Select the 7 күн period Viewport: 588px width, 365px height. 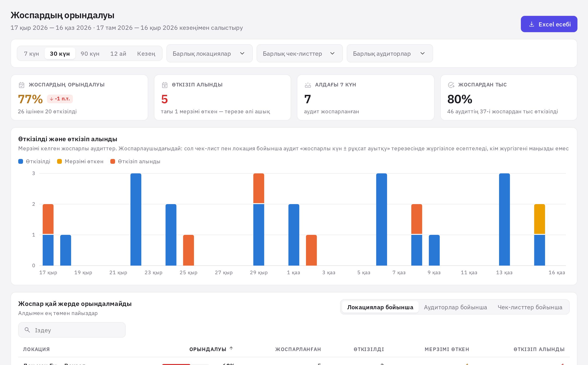[31, 54]
